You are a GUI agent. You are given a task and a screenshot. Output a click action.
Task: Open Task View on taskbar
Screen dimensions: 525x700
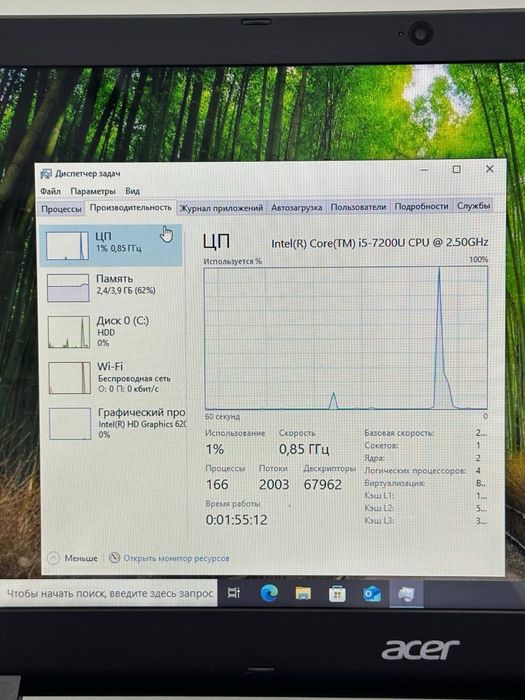[x=234, y=593]
